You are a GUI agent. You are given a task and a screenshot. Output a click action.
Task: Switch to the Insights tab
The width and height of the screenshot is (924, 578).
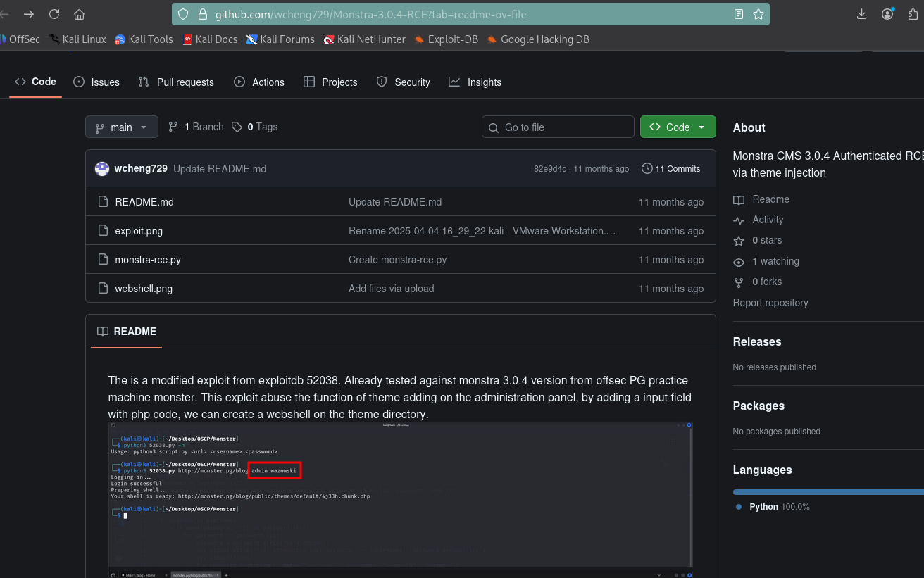pos(475,82)
